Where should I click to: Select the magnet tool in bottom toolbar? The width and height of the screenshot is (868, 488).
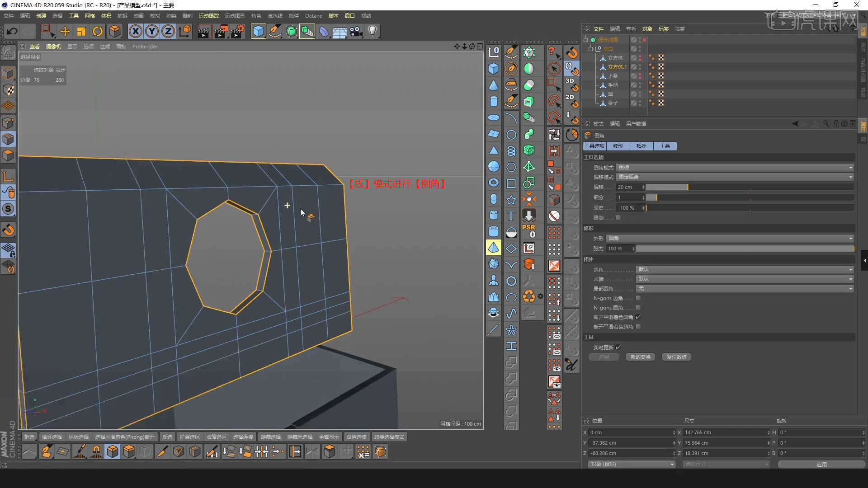pyautogui.click(x=96, y=451)
